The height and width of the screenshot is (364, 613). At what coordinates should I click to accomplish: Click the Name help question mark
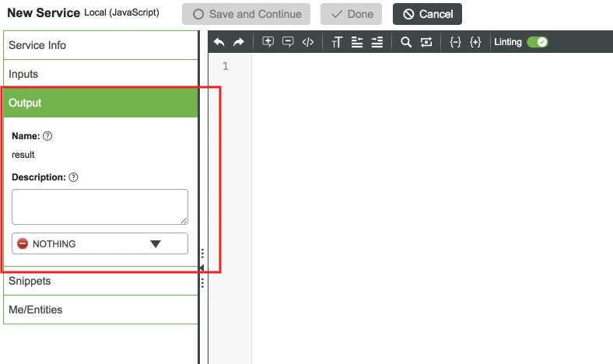pyautogui.click(x=47, y=136)
